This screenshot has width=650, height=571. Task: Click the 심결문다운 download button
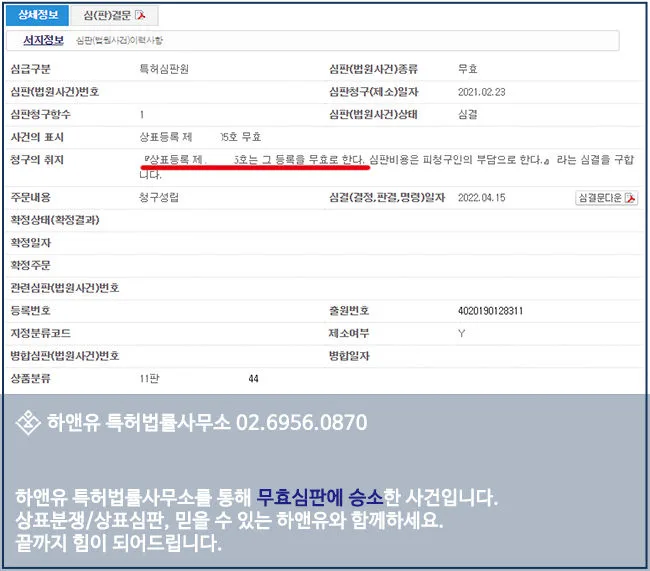click(x=606, y=198)
